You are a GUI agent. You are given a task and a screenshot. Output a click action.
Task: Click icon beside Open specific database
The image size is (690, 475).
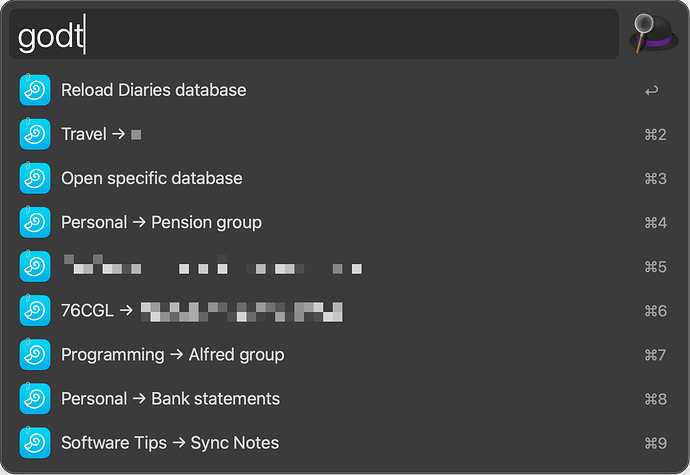pos(35,178)
